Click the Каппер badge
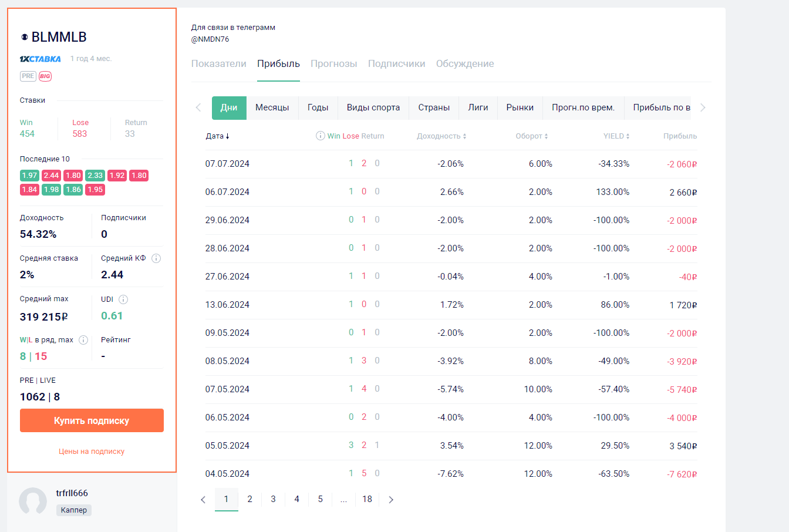The image size is (789, 532). coord(74,510)
